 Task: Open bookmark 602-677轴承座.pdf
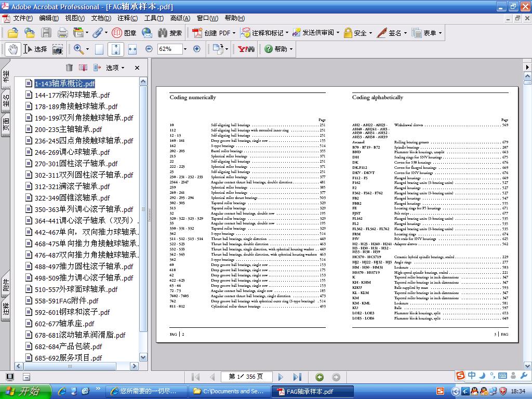tap(64, 324)
